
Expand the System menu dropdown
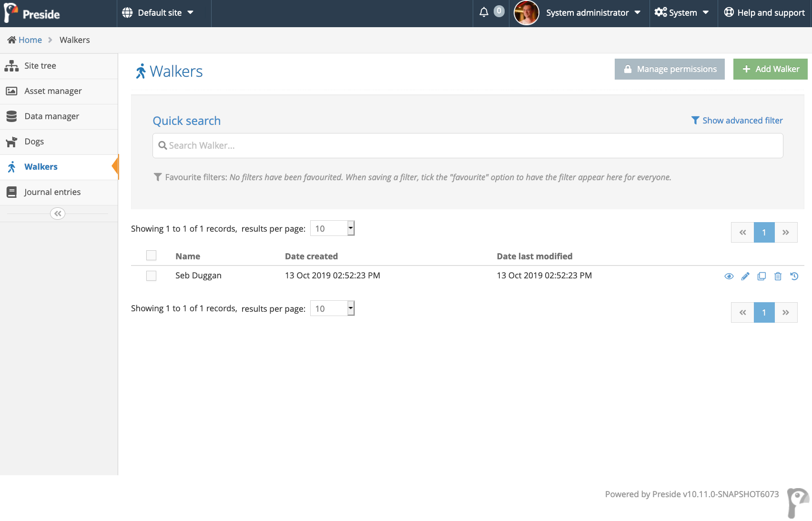tap(682, 13)
